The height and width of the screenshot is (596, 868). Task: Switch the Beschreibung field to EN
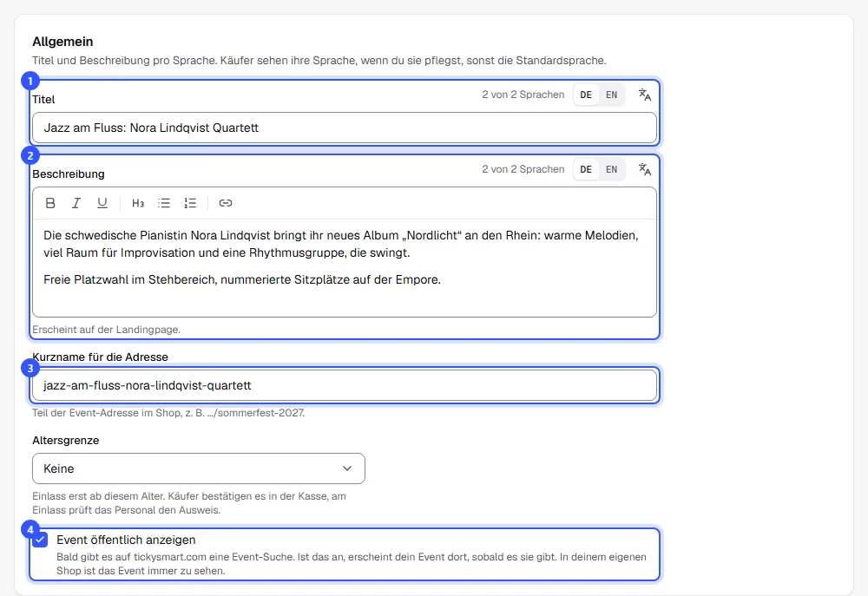(611, 169)
